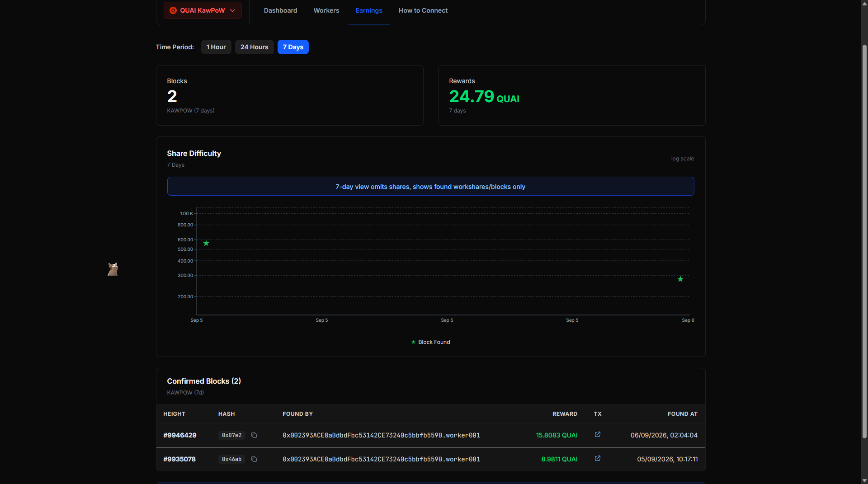Go to the Dashboard tab
The image size is (868, 484).
click(x=280, y=10)
